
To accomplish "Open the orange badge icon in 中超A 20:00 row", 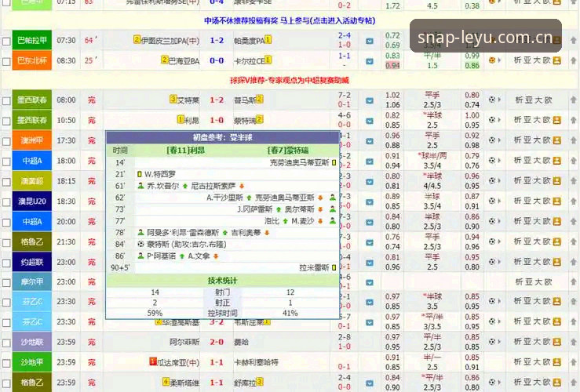I will coord(557,221).
